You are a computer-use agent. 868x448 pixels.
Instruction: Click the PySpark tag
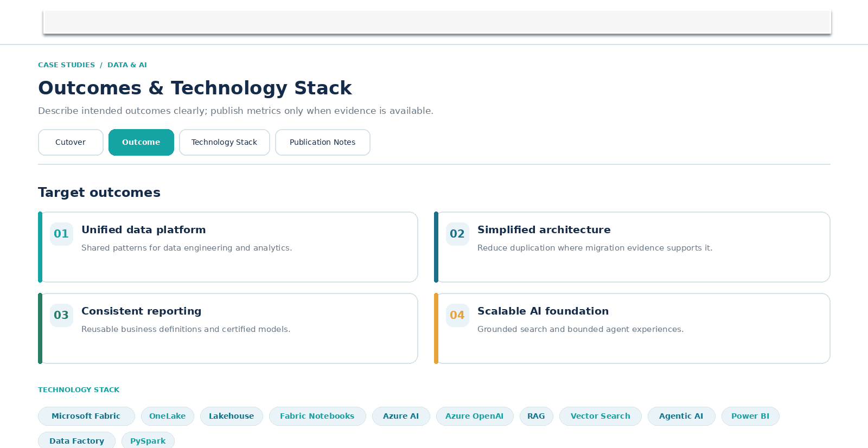click(148, 440)
